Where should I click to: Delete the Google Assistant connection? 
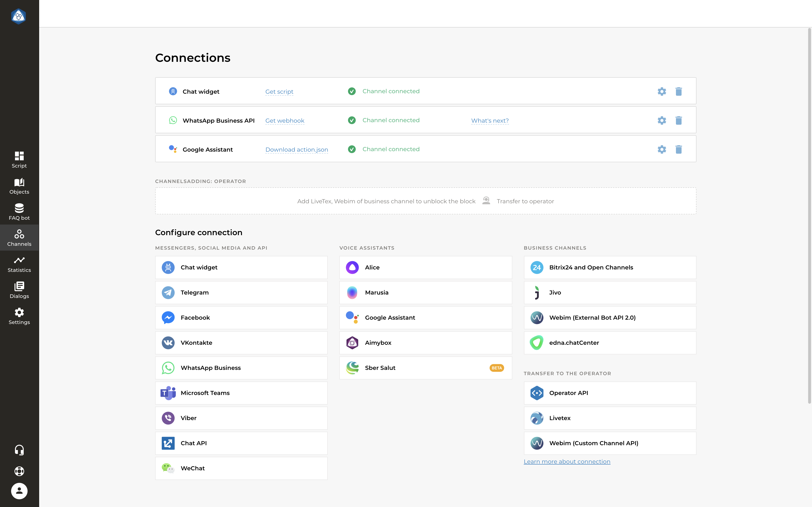coord(679,149)
